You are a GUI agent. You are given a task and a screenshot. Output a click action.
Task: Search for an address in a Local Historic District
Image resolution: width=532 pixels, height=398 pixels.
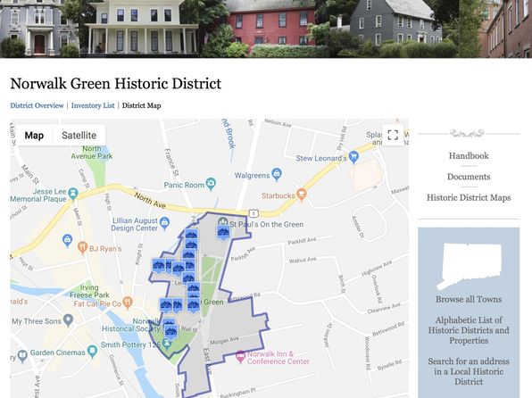click(x=469, y=371)
